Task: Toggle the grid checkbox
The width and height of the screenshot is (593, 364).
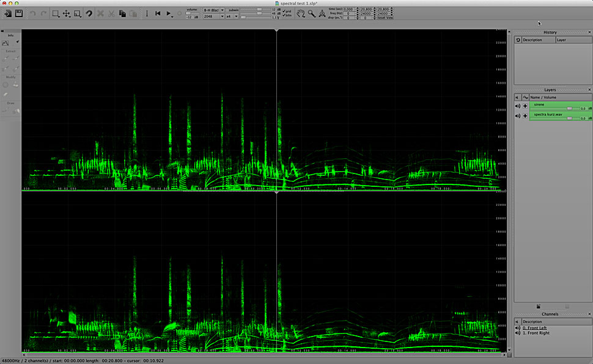Action: click(284, 11)
